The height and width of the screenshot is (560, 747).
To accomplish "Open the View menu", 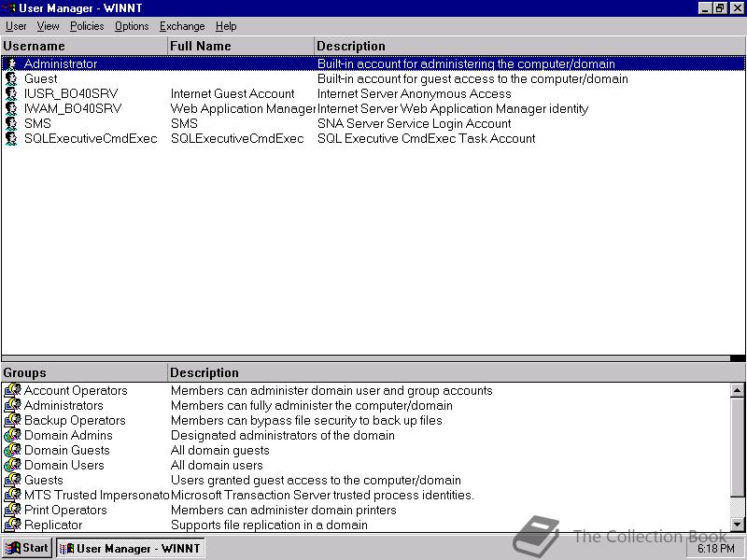I will tap(49, 26).
